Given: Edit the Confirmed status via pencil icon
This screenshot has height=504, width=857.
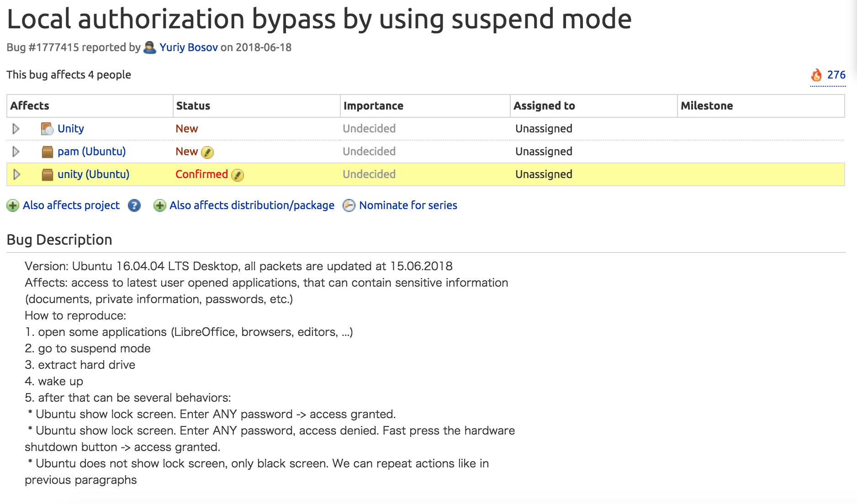Looking at the screenshot, I should 238,175.
